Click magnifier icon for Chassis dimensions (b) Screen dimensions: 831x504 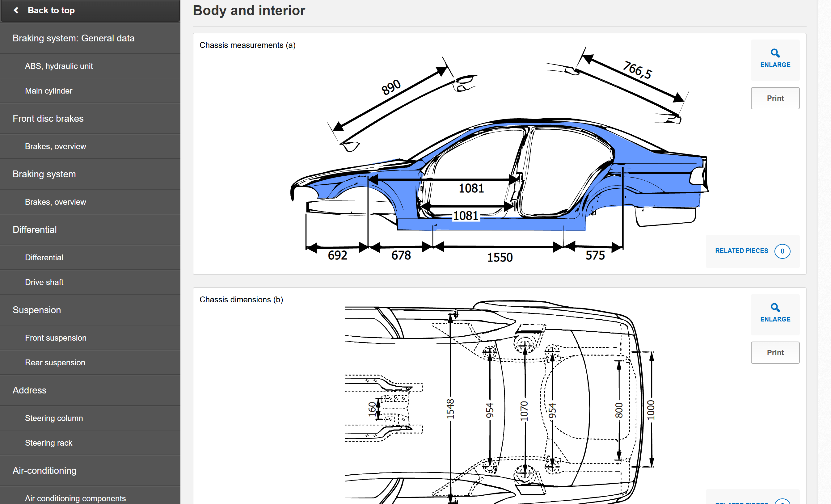(x=775, y=308)
